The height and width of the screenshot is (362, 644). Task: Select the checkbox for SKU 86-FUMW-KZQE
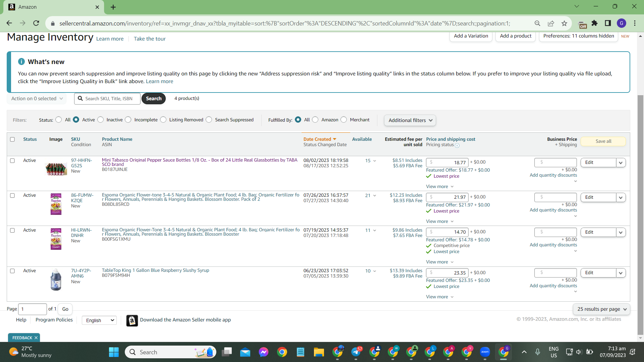(x=12, y=195)
